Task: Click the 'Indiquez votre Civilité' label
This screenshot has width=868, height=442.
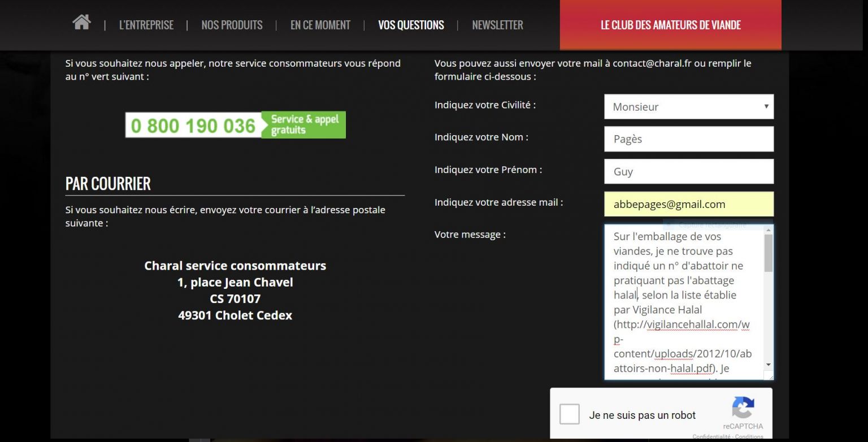Action: click(485, 105)
